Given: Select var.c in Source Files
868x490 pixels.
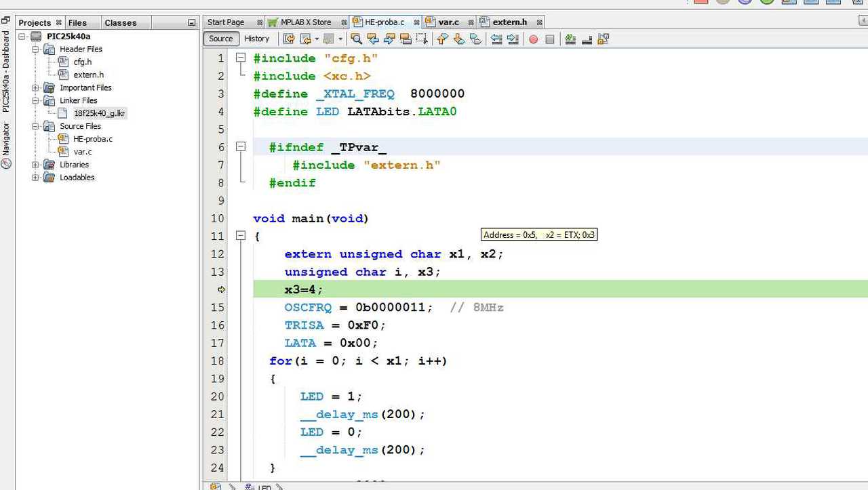Looking at the screenshot, I should coord(83,152).
